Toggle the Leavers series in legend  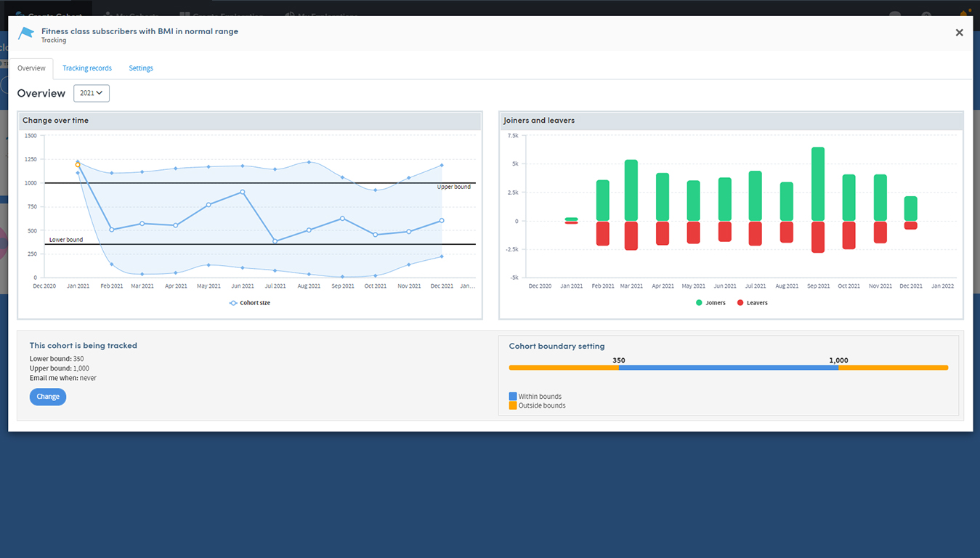coord(752,303)
